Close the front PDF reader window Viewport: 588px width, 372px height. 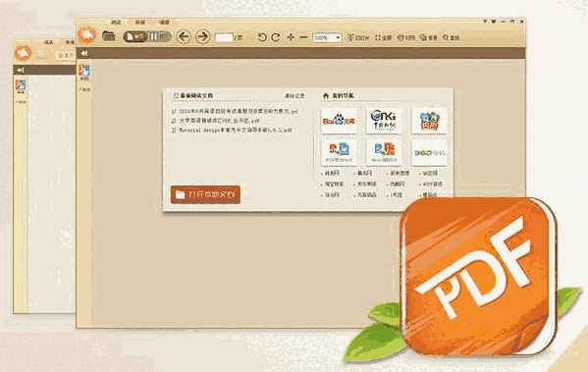pyautogui.click(x=521, y=22)
